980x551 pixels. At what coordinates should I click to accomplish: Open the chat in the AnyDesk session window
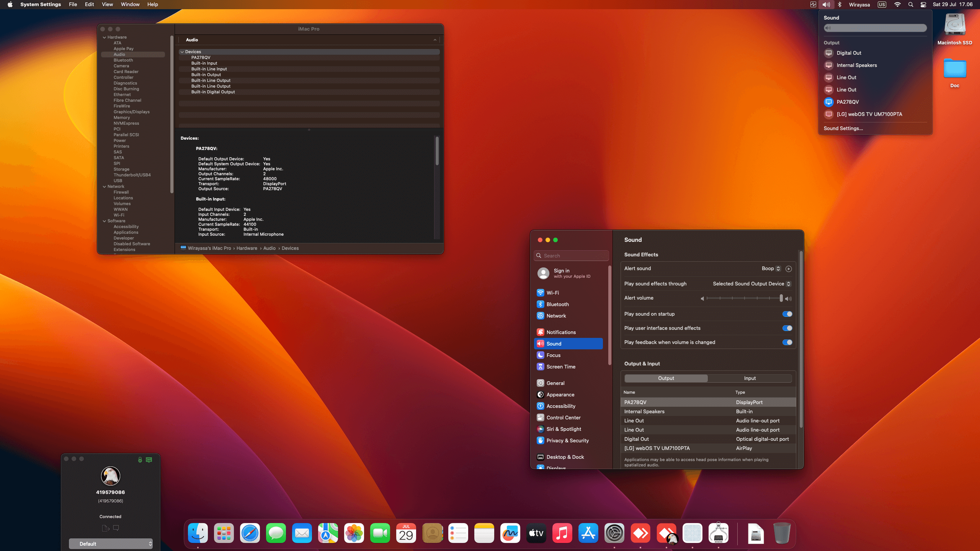(116, 528)
